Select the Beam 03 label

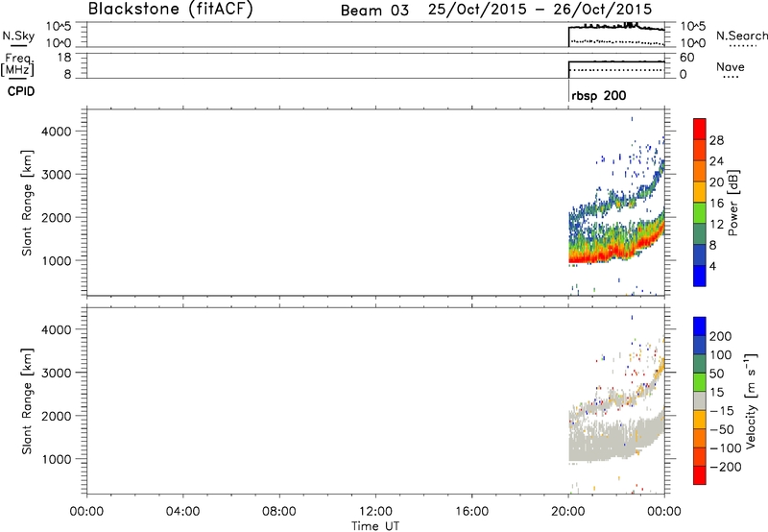coord(374,11)
